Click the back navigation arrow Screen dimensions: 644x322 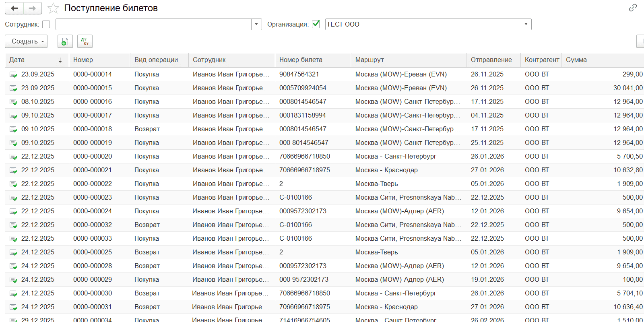tap(14, 8)
